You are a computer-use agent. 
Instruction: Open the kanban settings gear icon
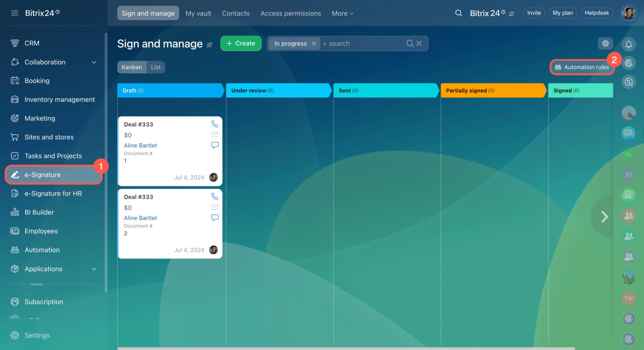[x=605, y=44]
